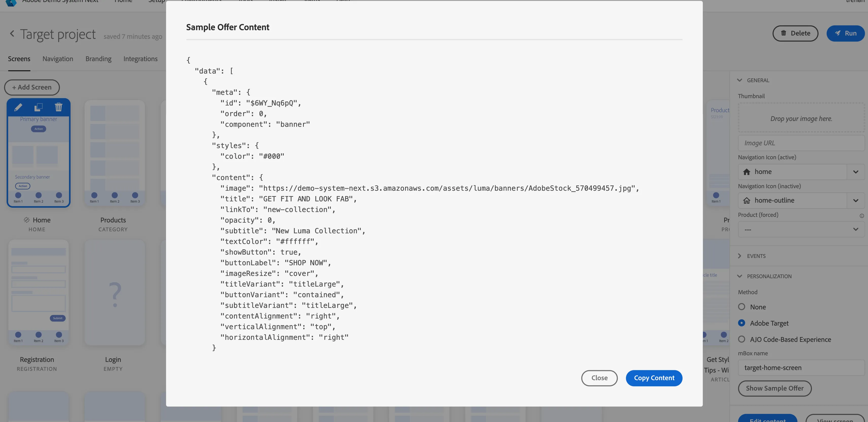Image resolution: width=868 pixels, height=422 pixels.
Task: Open the Navigation Icon (active) dropdown arrow
Action: click(856, 172)
